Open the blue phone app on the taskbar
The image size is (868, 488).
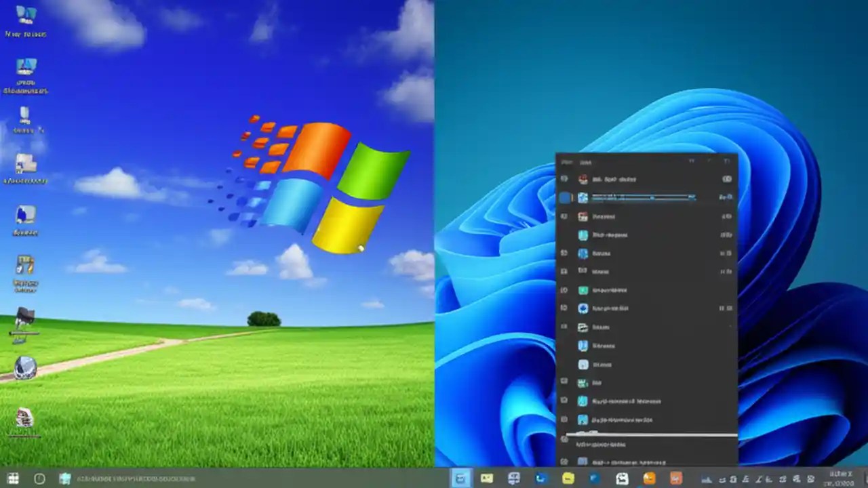[539, 479]
